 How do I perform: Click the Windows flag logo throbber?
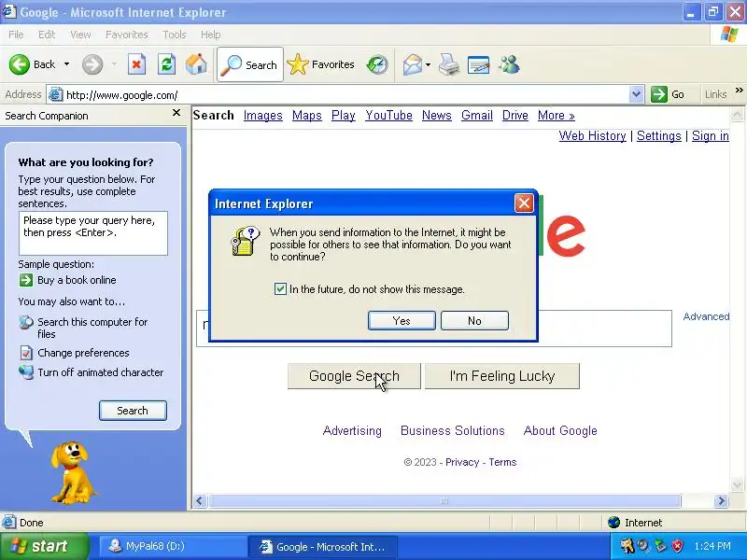coord(729,35)
